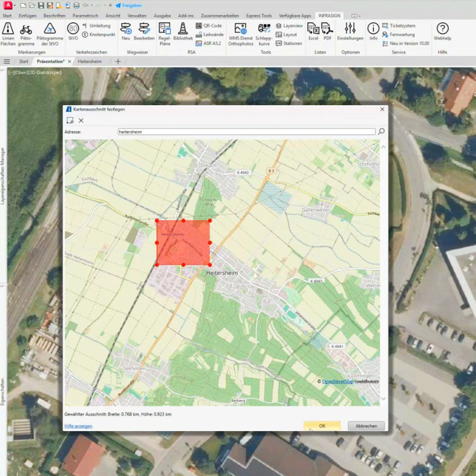Open the Regelpläne tool in RSA
This screenshot has height=476, width=476.
click(165, 33)
